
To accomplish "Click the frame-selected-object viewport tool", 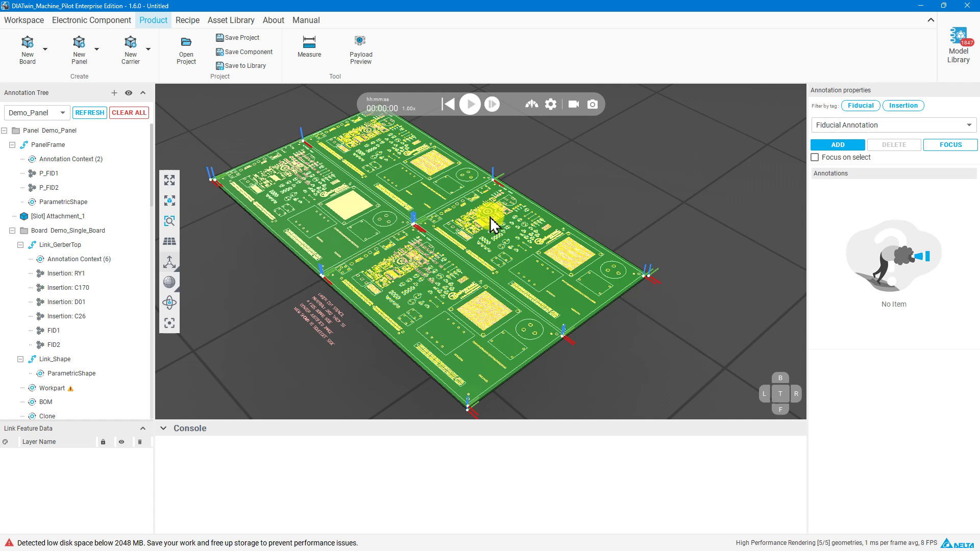I will tap(169, 201).
